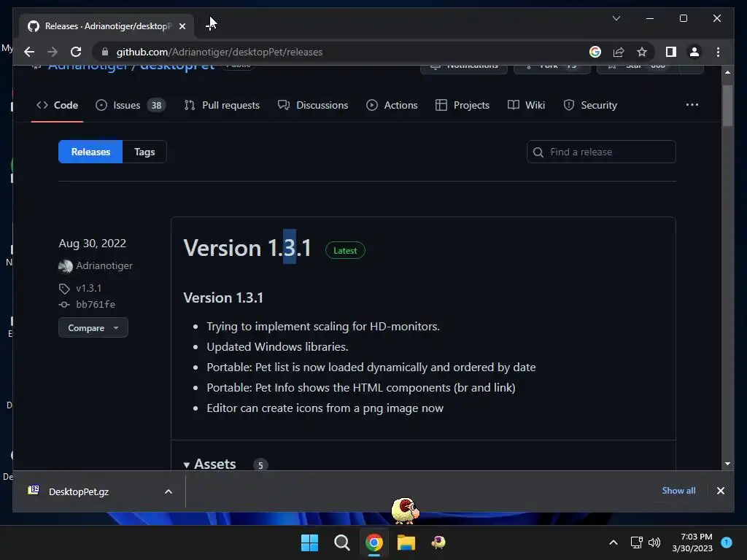Open the Projects tab
747x560 pixels.
pos(462,105)
